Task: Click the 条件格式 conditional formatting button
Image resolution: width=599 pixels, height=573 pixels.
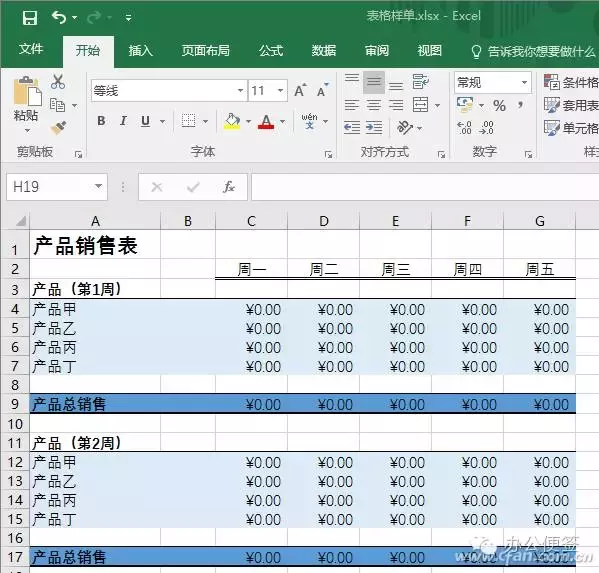Action: tap(571, 82)
